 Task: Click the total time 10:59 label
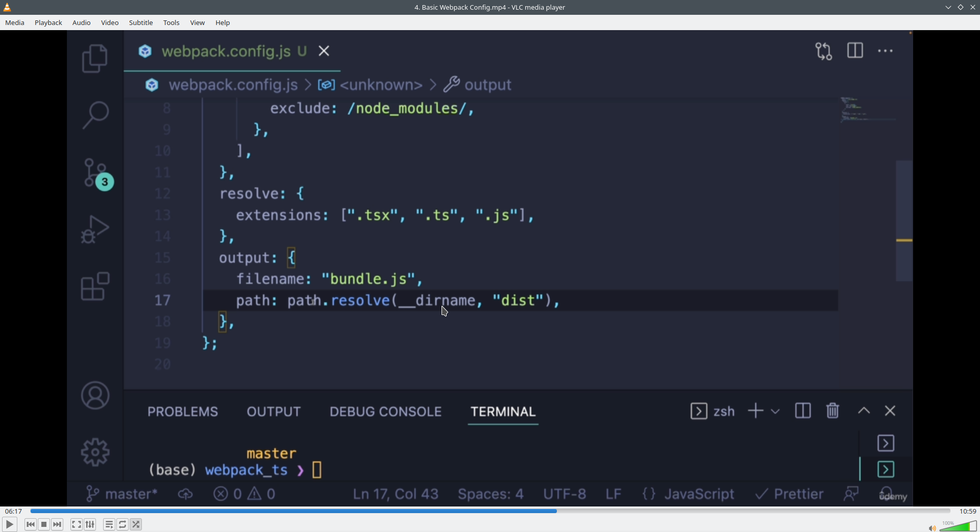click(x=968, y=511)
